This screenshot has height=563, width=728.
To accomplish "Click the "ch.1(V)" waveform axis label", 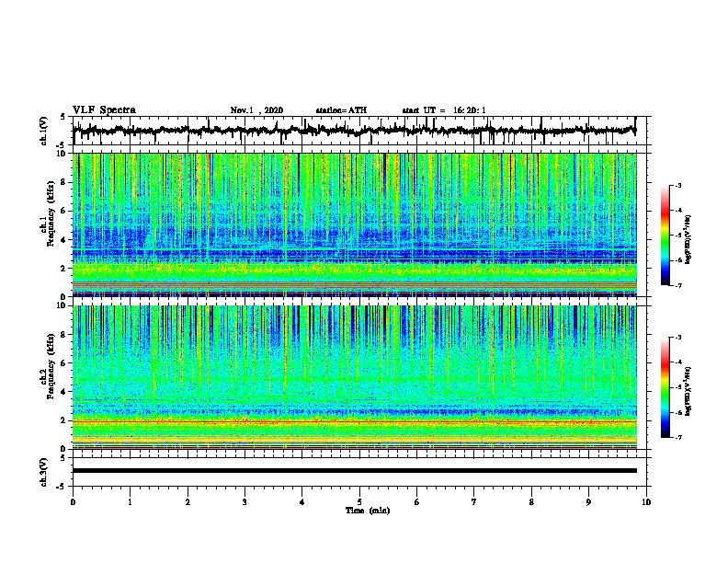I will (x=44, y=131).
